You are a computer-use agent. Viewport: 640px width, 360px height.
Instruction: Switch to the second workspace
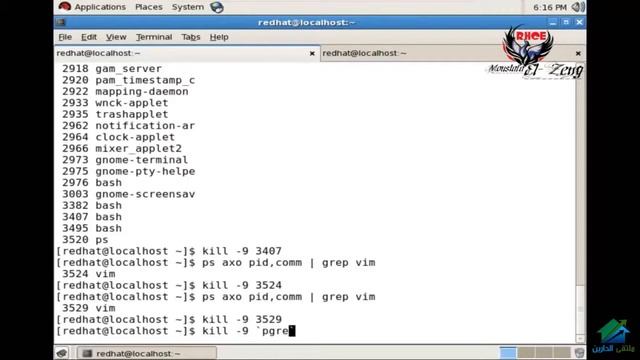pyautogui.click(x=526, y=353)
